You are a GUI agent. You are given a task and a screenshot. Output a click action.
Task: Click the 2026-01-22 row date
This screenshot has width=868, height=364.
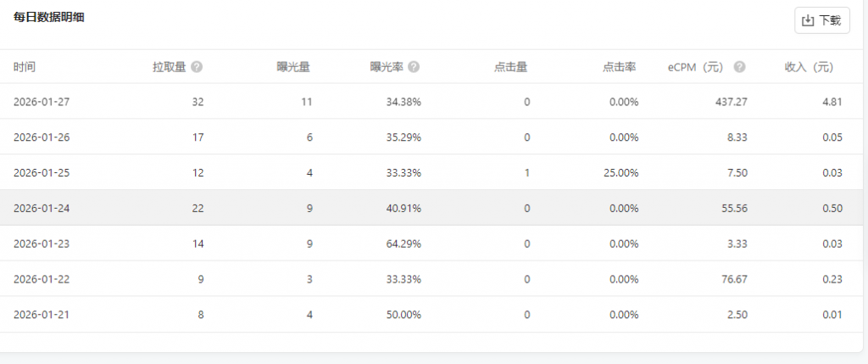(x=41, y=279)
